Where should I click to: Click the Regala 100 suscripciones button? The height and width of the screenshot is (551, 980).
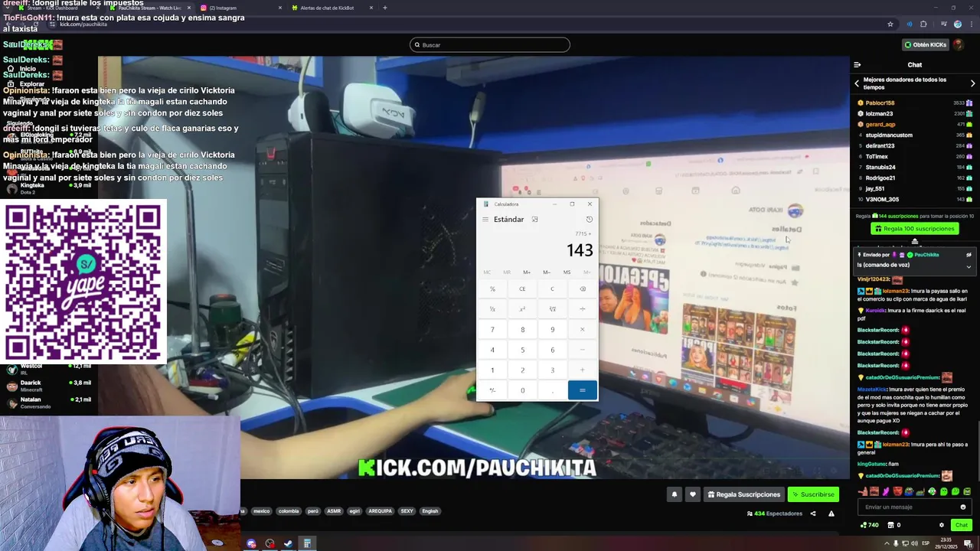[914, 229]
